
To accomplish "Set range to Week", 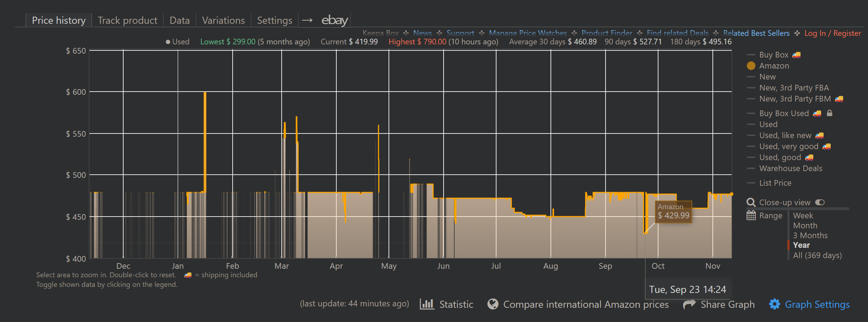I will [803, 215].
